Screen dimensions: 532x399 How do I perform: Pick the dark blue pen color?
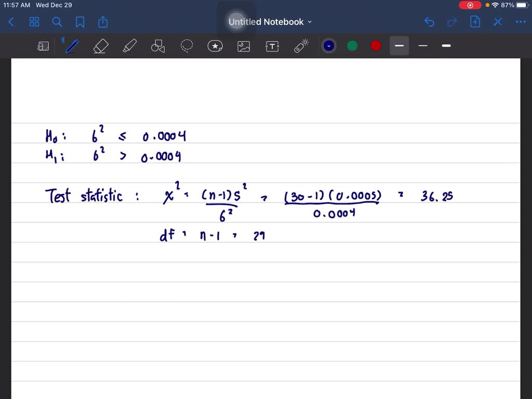click(328, 46)
